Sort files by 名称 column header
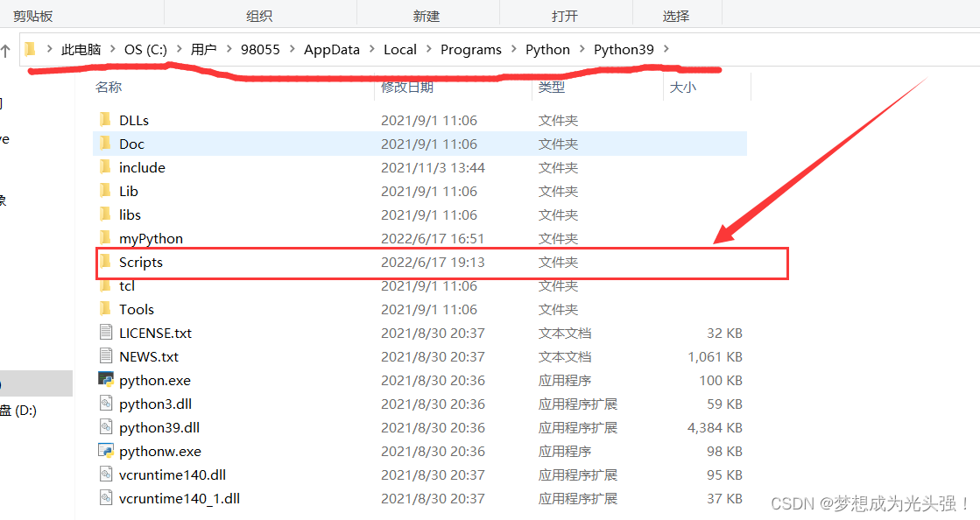This screenshot has width=980, height=520. click(x=108, y=87)
